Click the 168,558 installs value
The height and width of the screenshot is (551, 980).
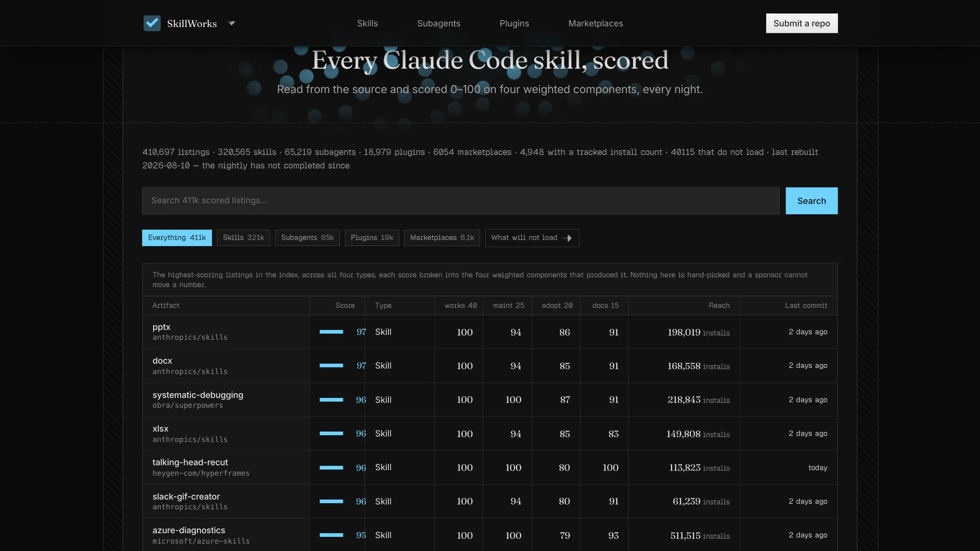pos(699,366)
